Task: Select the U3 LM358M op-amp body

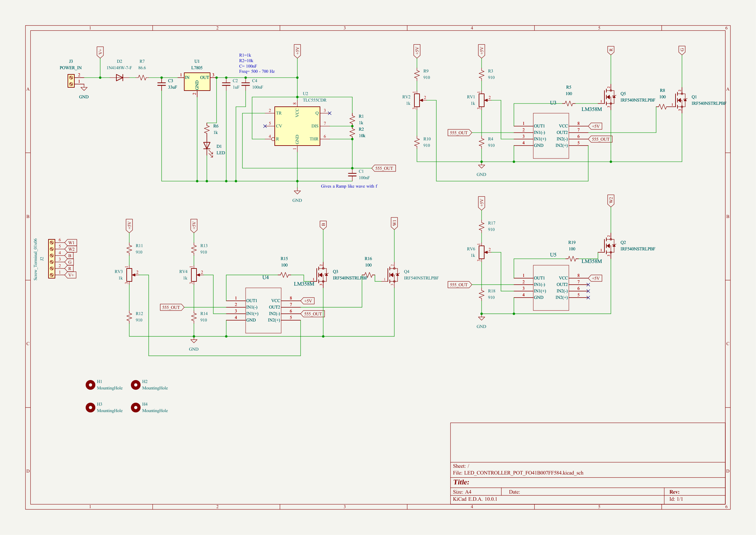Action: point(551,136)
